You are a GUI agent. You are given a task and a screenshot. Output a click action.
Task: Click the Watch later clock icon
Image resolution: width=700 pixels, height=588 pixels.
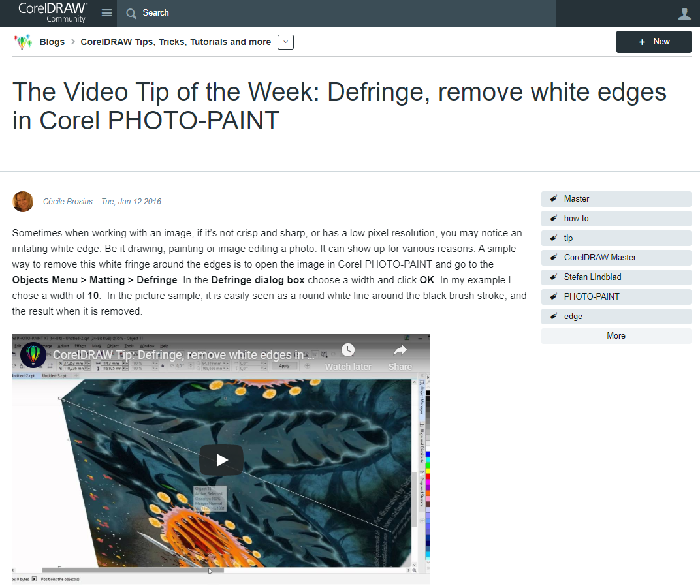(x=348, y=350)
